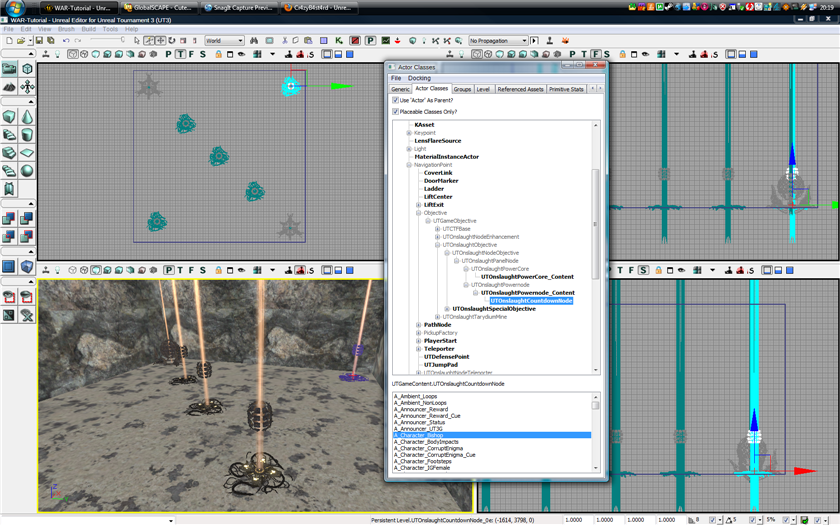Toggle Front view F in top-right viewport
840x525 pixels.
596,54
